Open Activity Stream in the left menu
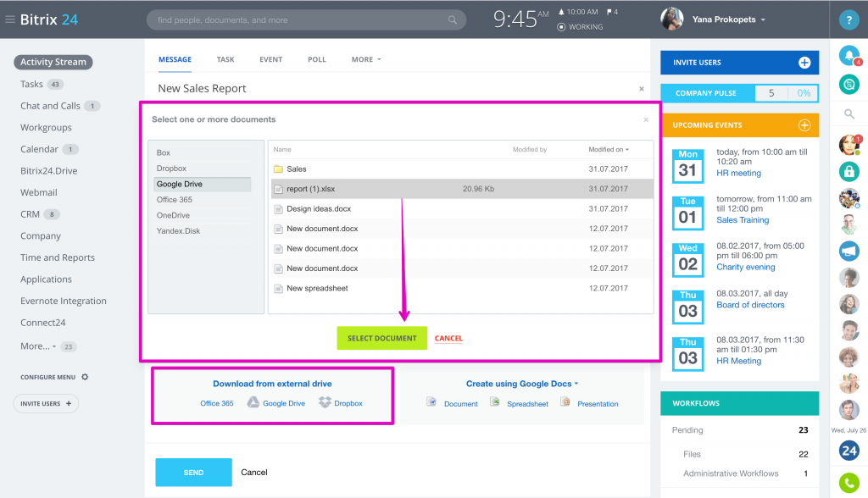 [x=53, y=62]
